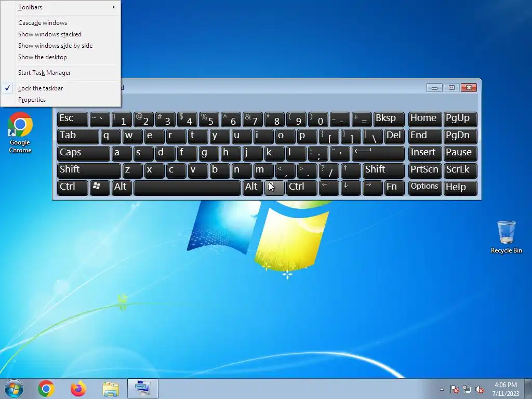Close the On-Screen Keyboard window
532x399 pixels.
(469, 87)
